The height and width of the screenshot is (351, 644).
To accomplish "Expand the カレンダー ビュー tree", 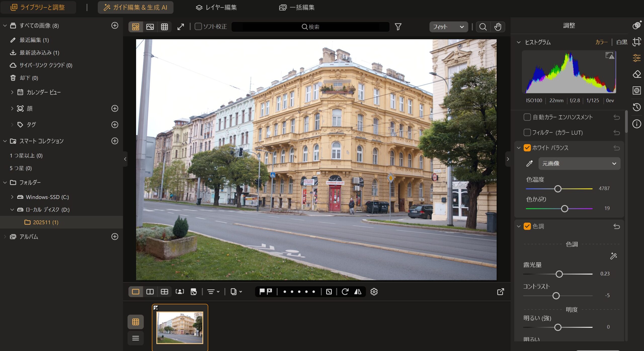I will point(12,92).
